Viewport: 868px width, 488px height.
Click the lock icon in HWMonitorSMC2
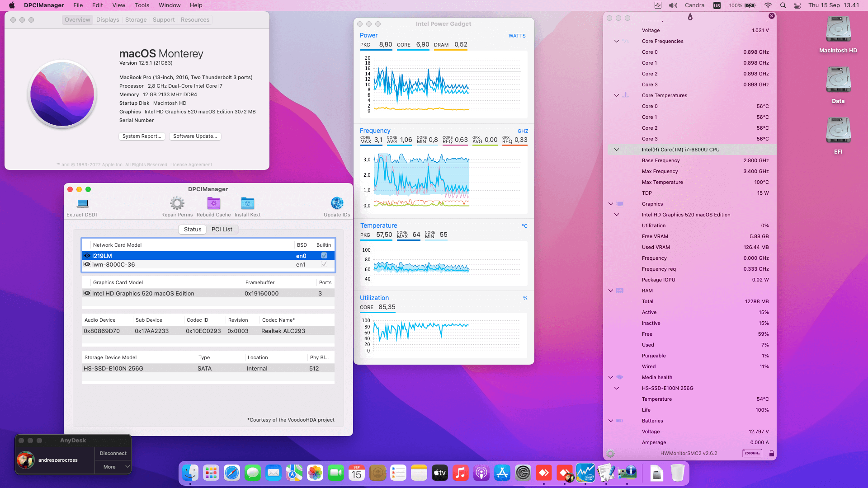772,453
